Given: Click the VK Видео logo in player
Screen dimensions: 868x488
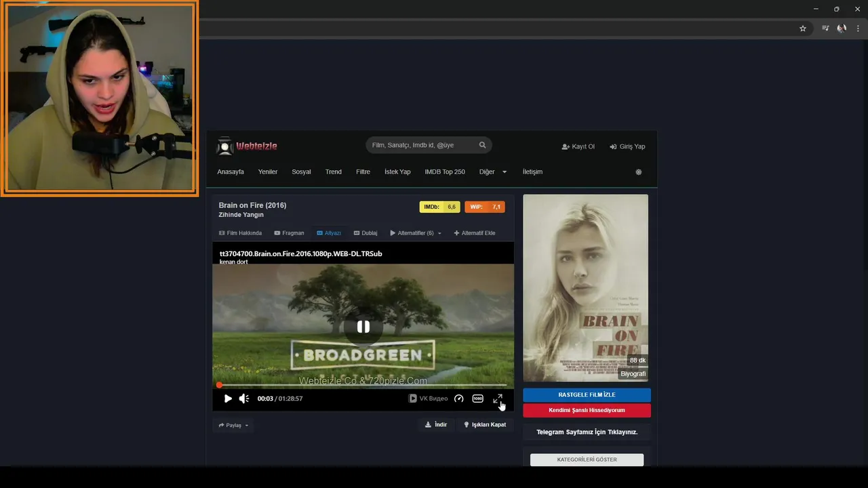Looking at the screenshot, I should click(428, 399).
